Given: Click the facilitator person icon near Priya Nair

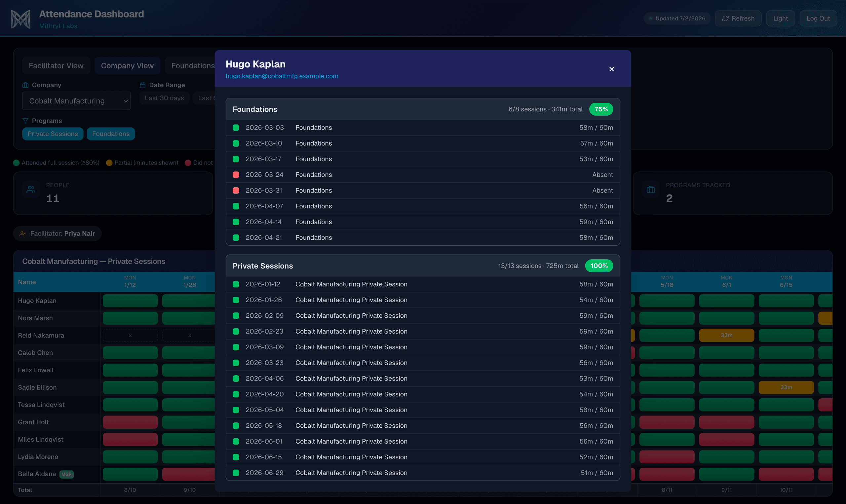Looking at the screenshot, I should [x=23, y=233].
